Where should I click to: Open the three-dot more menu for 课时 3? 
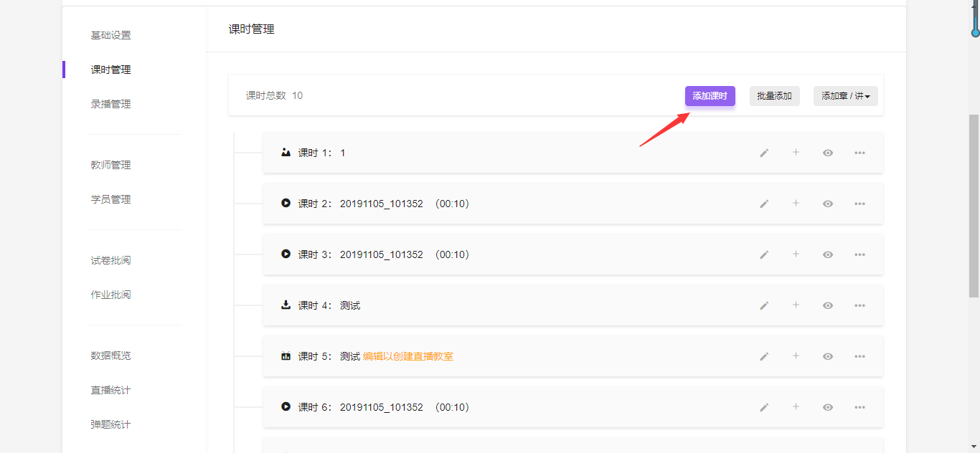(x=859, y=254)
